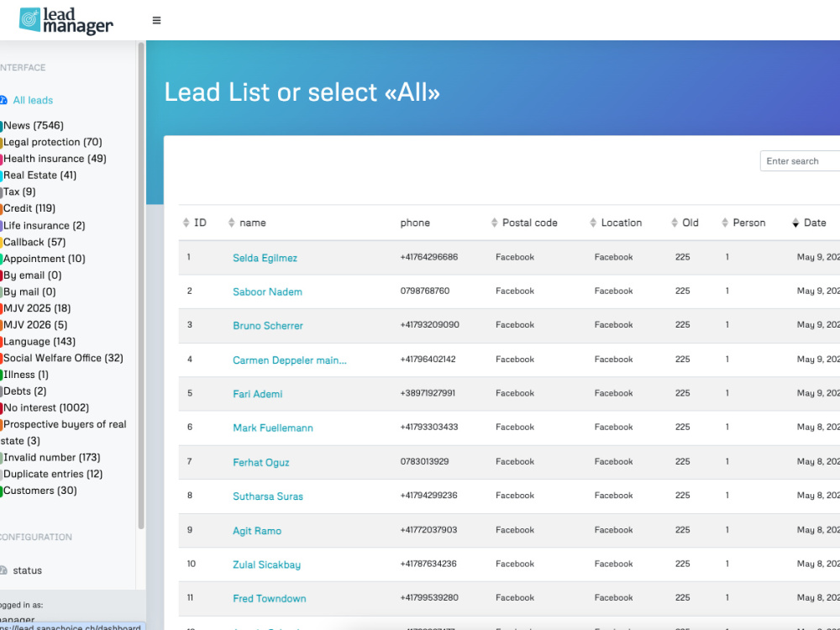The height and width of the screenshot is (630, 840).
Task: Click phone number 0798768760
Action: (425, 291)
